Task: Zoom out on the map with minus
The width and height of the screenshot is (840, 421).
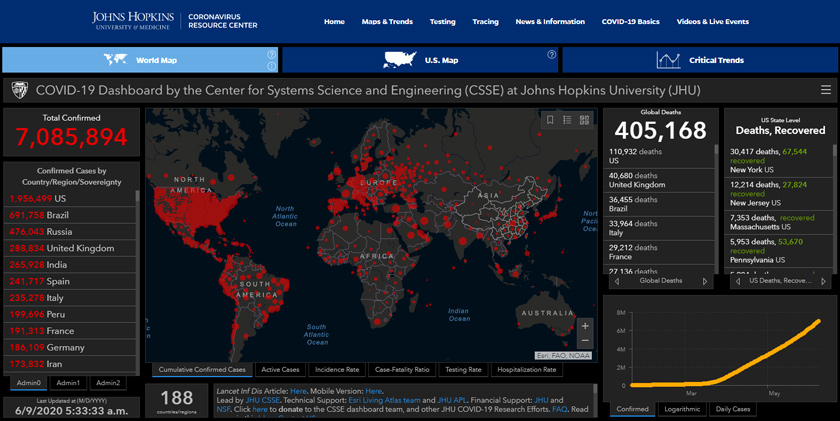Action: (x=585, y=341)
